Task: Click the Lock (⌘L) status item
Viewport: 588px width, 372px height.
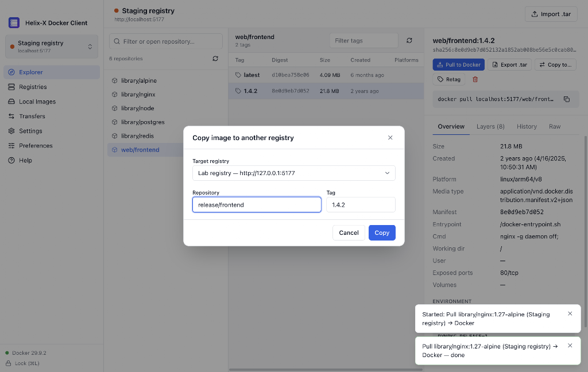Action: [x=22, y=363]
